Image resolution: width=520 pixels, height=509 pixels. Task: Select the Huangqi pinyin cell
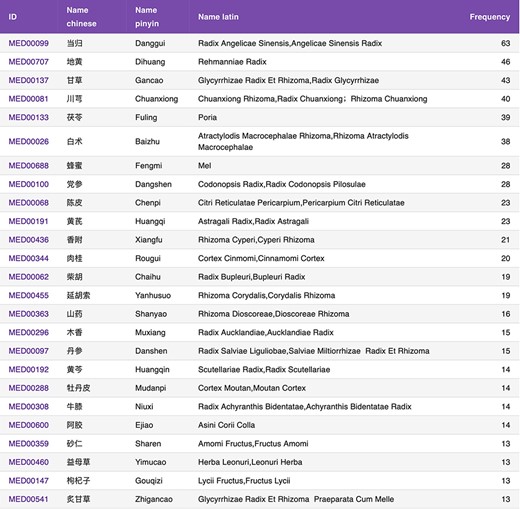pyautogui.click(x=150, y=221)
